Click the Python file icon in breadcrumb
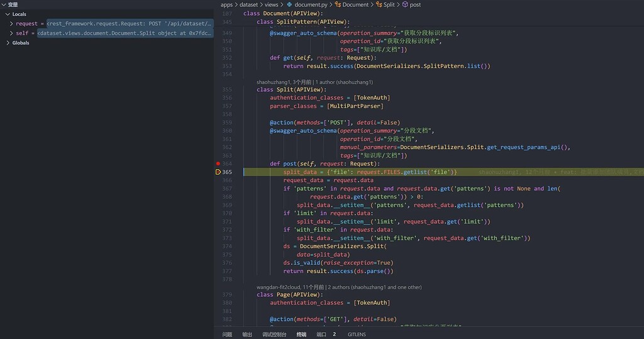644x339 pixels. click(289, 4)
